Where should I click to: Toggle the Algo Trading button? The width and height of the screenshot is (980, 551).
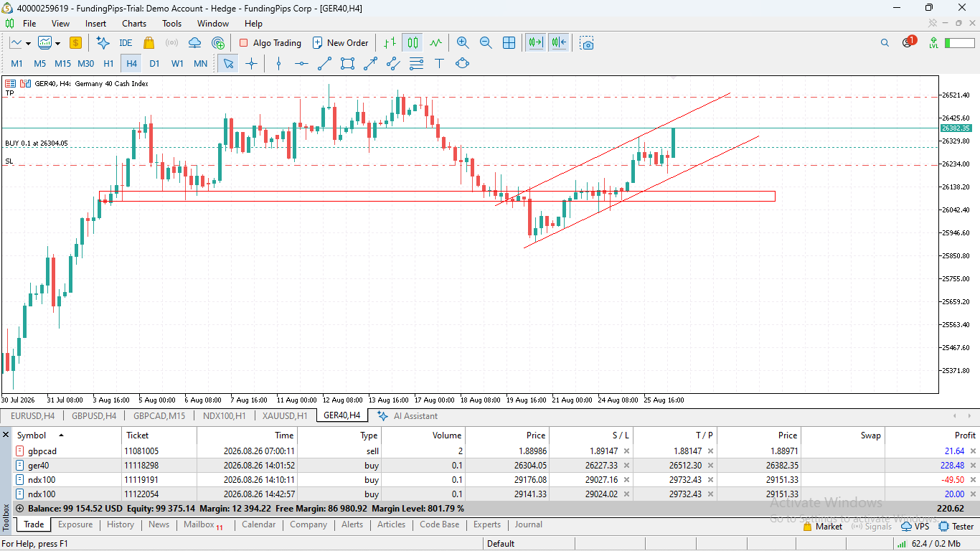coord(270,43)
